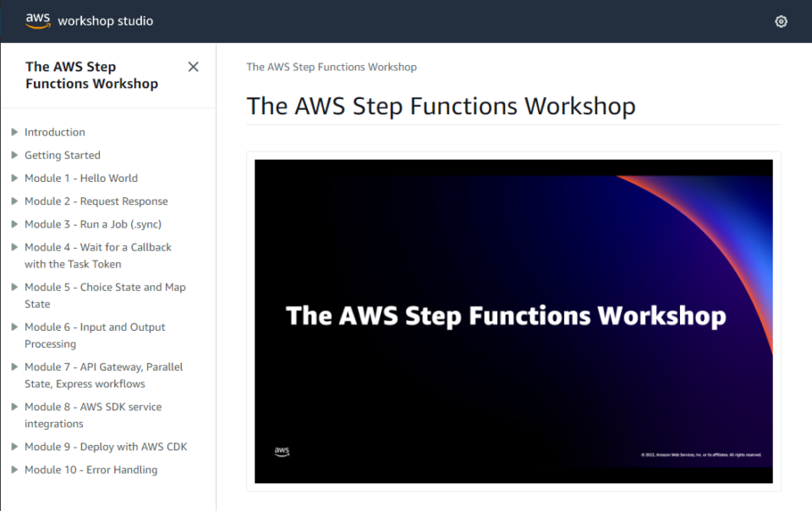Viewport: 812px width, 511px height.
Task: Open Module 4 - Wait for a Callback
Action: [x=98, y=255]
